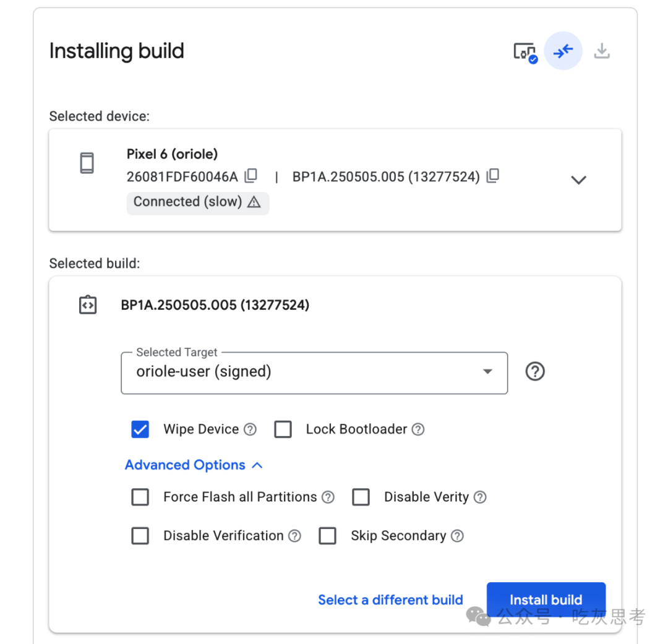Click the selected build code icon
The image size is (668, 644).
pyautogui.click(x=88, y=305)
